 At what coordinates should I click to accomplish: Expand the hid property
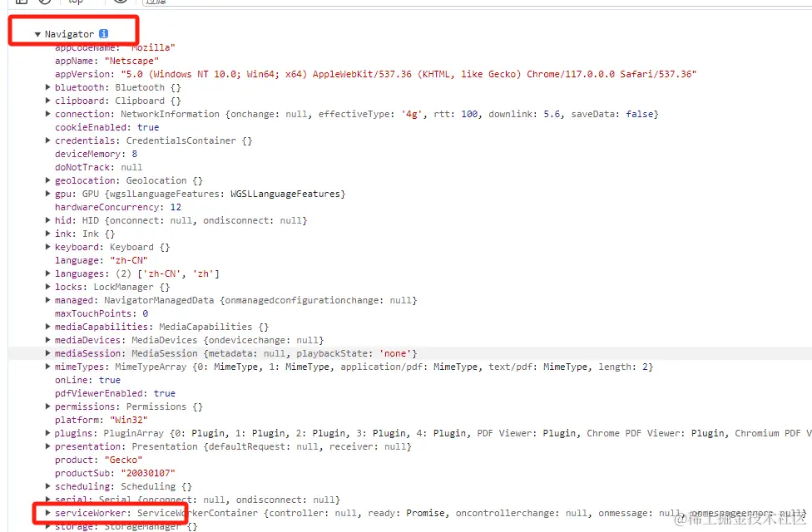(47, 220)
